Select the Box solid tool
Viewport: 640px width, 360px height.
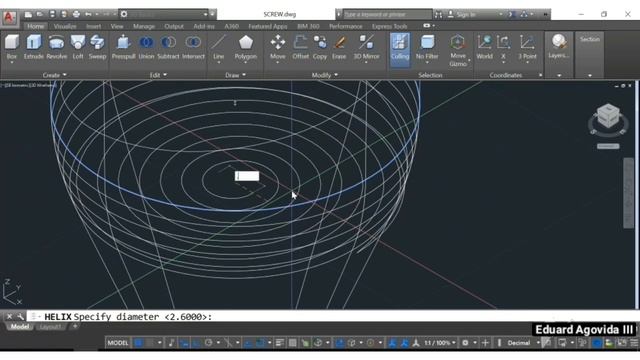point(12,47)
